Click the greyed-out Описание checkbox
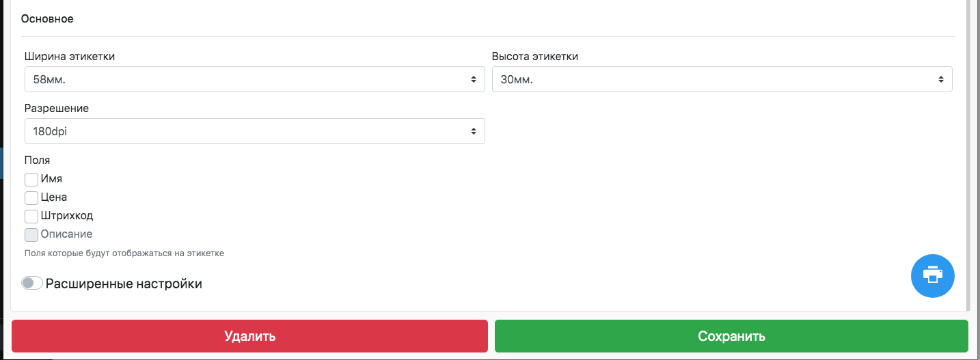This screenshot has height=360, width=980. pos(31,235)
